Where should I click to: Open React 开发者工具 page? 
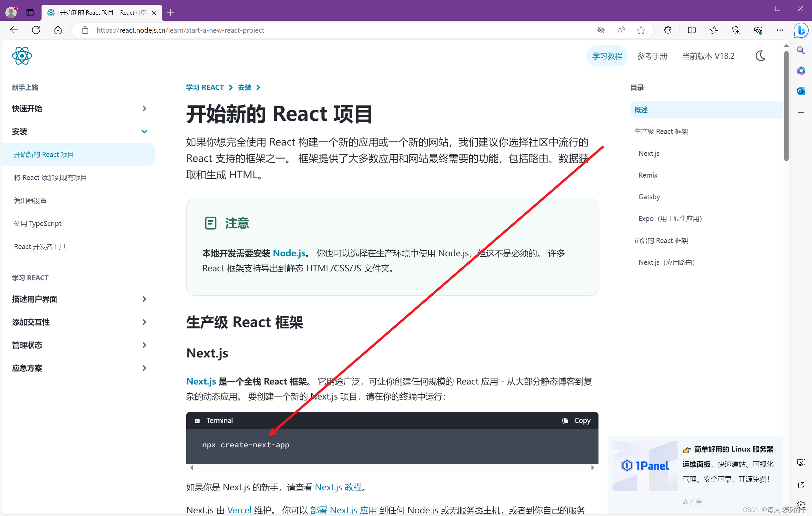point(40,246)
